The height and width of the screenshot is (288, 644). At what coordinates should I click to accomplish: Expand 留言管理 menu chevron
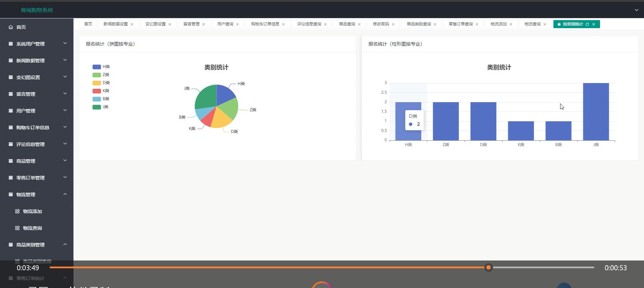coord(65,94)
